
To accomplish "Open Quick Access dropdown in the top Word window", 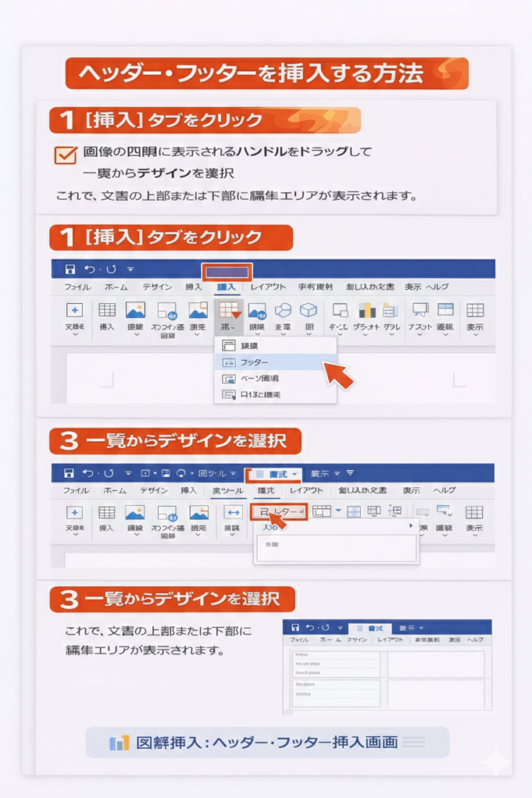I will click(130, 269).
